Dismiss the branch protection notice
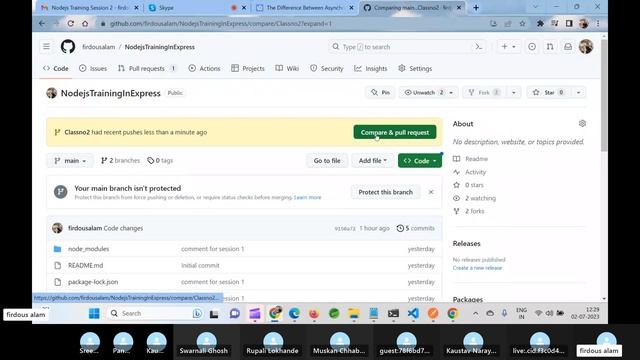 431,192
